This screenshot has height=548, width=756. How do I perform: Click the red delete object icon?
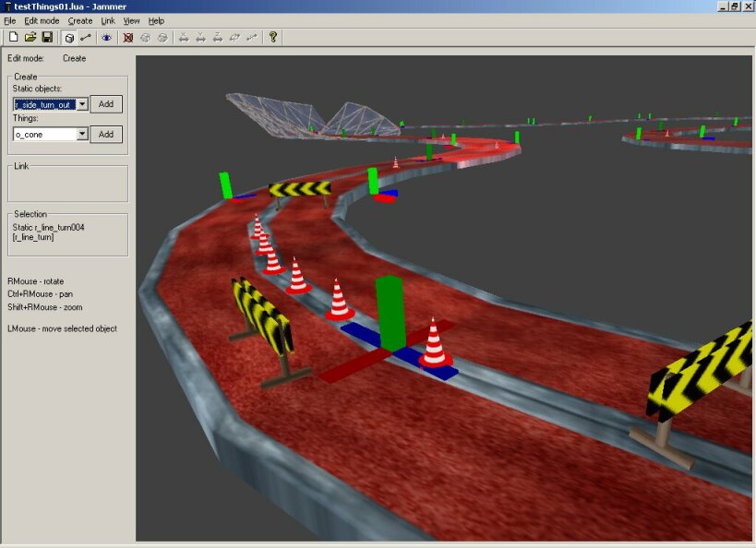[128, 38]
